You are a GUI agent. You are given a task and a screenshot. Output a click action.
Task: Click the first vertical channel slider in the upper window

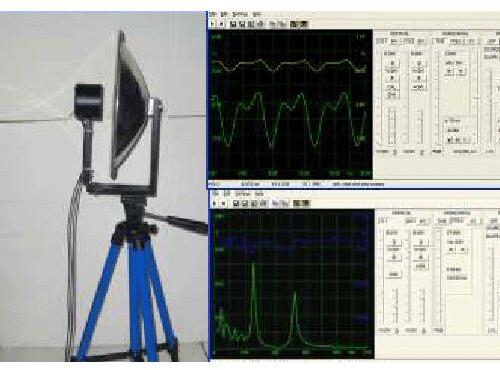pos(393,126)
